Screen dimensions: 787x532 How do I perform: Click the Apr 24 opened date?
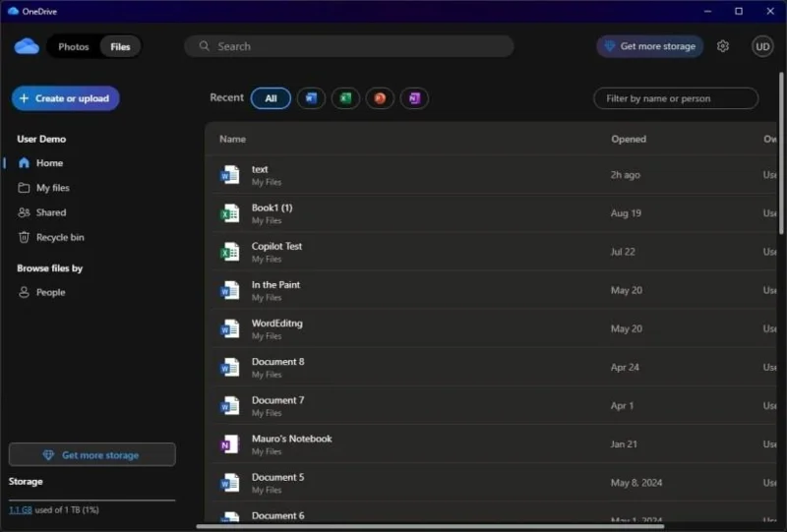click(625, 368)
